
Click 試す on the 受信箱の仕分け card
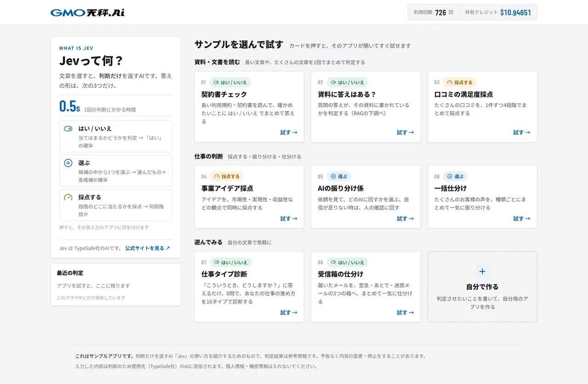[x=405, y=312]
